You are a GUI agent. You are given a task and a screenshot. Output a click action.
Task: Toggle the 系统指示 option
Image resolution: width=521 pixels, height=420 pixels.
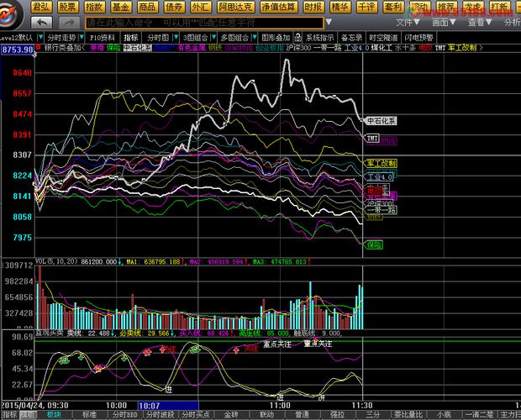pos(319,38)
